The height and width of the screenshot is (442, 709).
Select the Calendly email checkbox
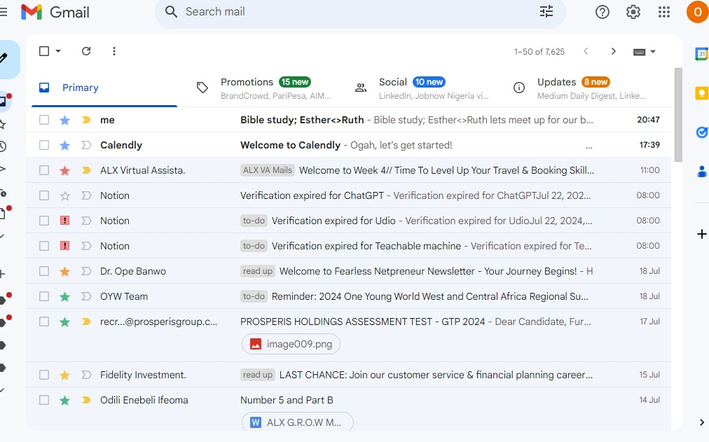[x=44, y=145]
